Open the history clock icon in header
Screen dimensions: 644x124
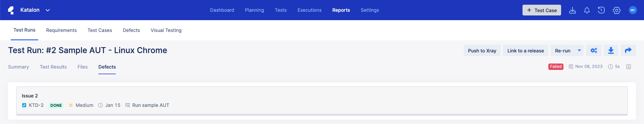601,10
